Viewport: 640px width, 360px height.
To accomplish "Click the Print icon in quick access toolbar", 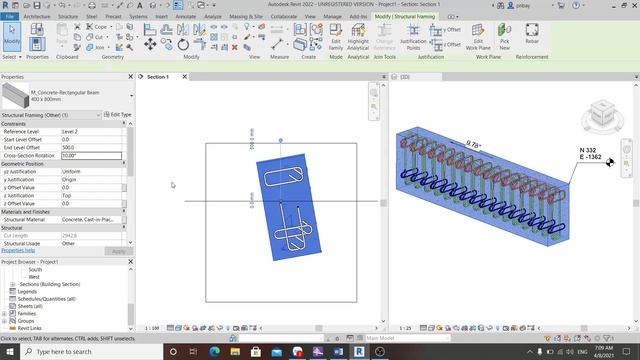I will click(x=92, y=5).
